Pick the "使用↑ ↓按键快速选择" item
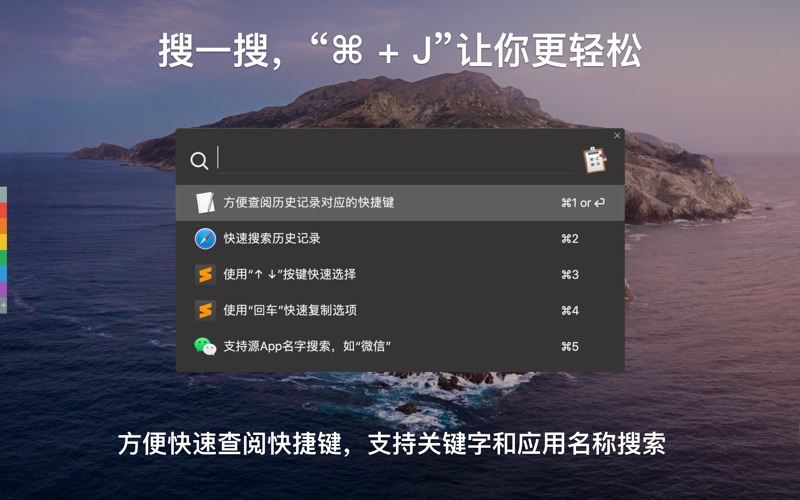 click(400, 274)
